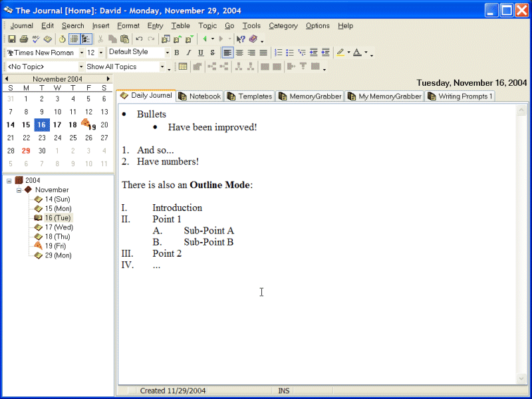Viewport: 532px width, 399px height.
Task: Select the 19 (Fri) entry in tree
Action: click(x=57, y=246)
